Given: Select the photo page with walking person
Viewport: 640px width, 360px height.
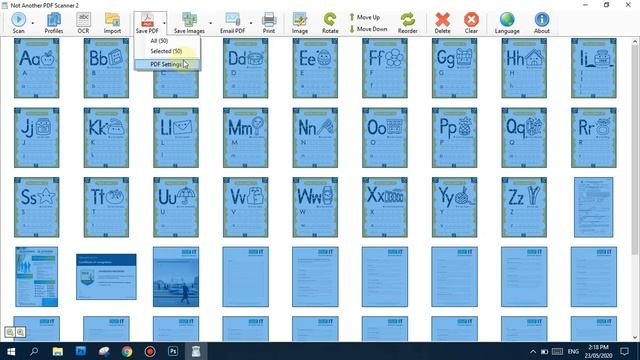Looking at the screenshot, I should pos(176,277).
